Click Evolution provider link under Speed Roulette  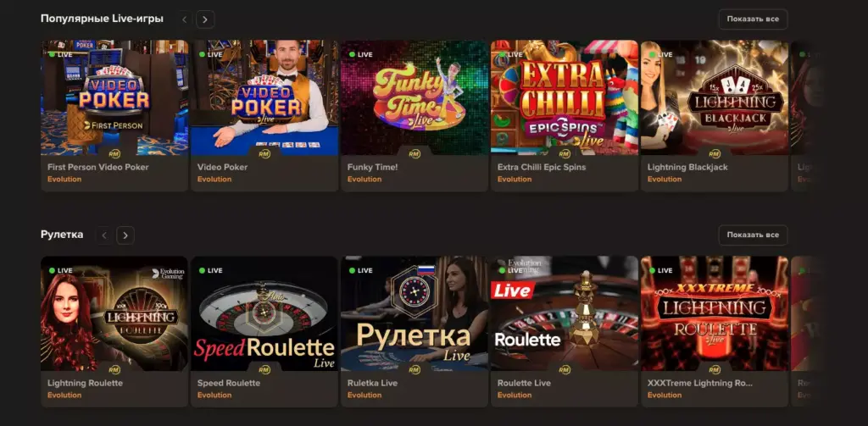pos(214,395)
